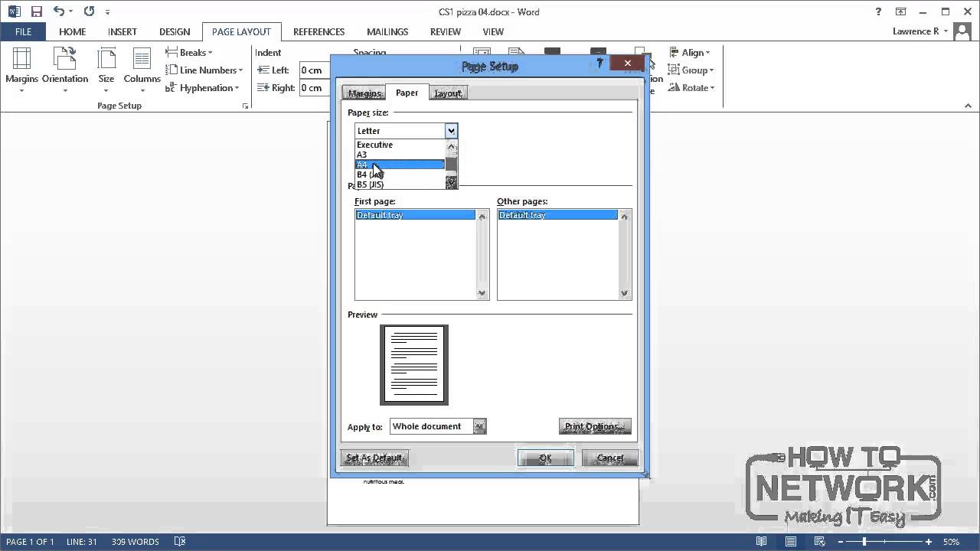
Task: Switch to the DESIGN ribbon tab
Action: click(175, 32)
